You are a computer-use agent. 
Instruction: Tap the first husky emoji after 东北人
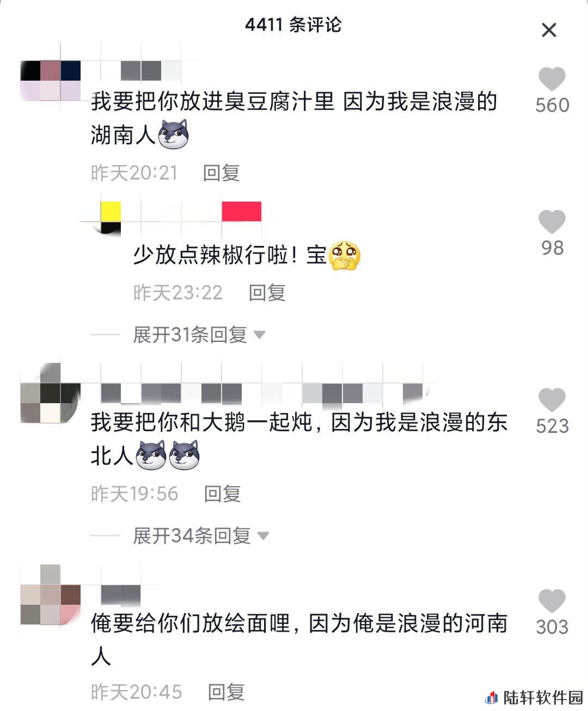click(151, 455)
